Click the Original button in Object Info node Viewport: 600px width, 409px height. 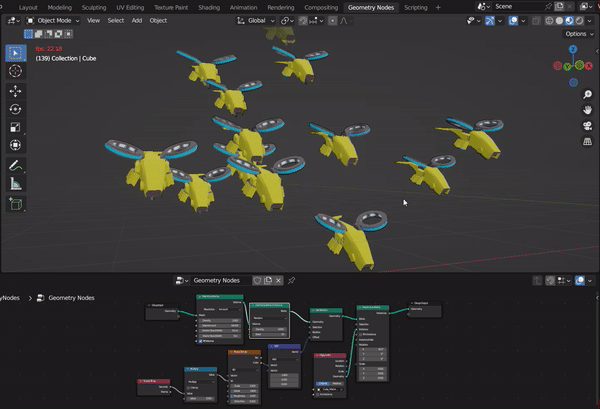pyautogui.click(x=323, y=383)
